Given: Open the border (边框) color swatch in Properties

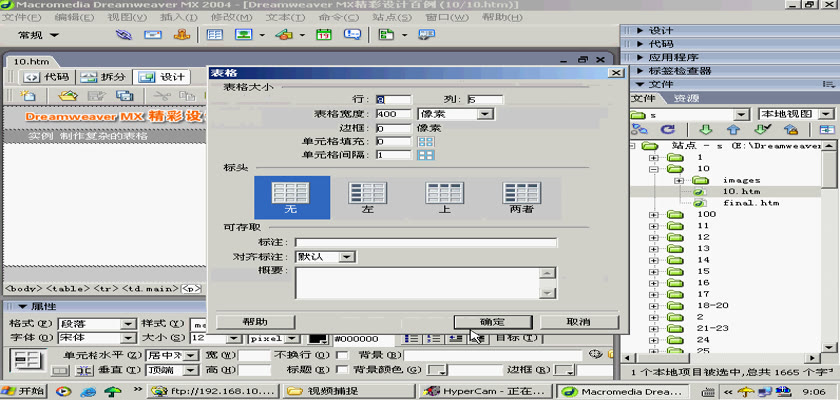Looking at the screenshot, I should pos(565,369).
